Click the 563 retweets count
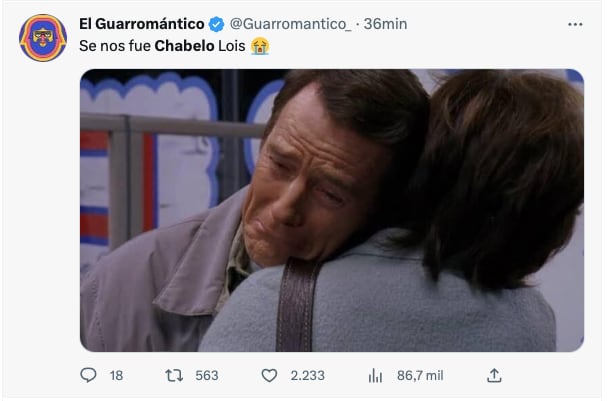Viewport: 607px width, 401px height. click(x=207, y=375)
